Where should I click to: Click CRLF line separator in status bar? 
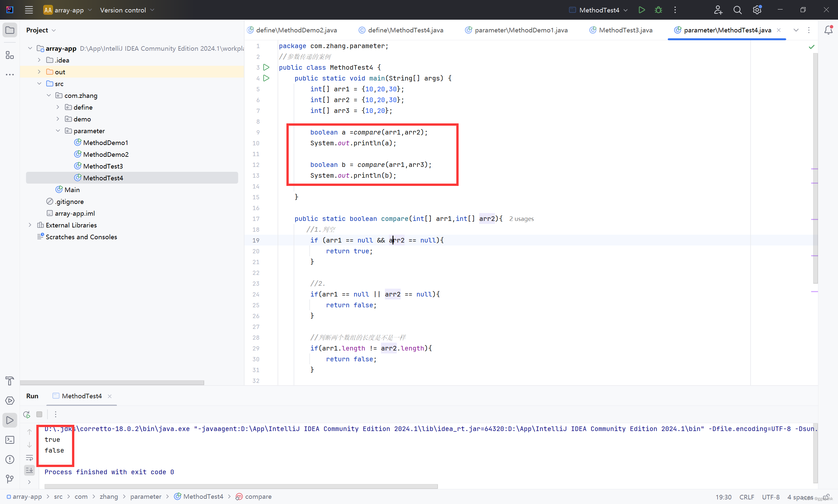[x=747, y=497]
